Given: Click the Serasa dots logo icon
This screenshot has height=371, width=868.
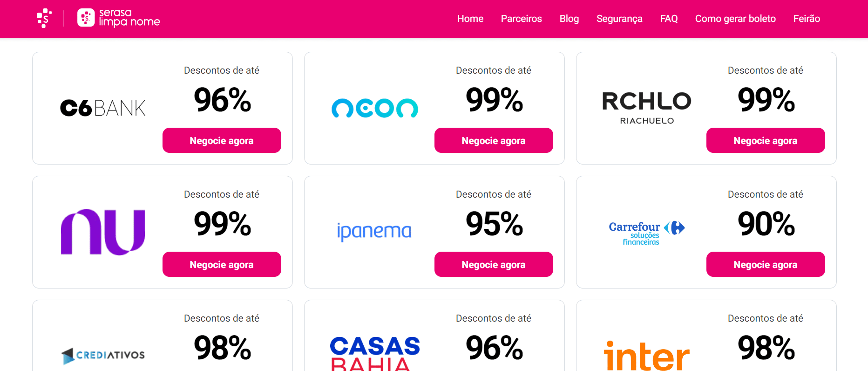Looking at the screenshot, I should point(44,18).
